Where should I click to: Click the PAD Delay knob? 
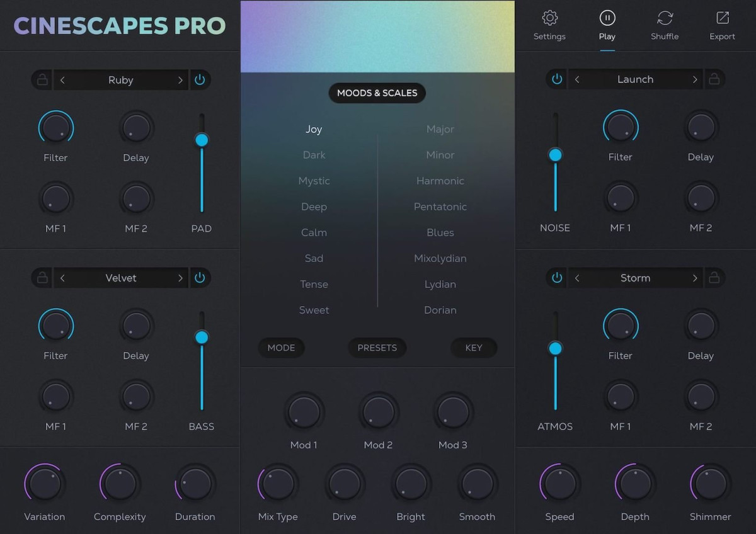pyautogui.click(x=136, y=128)
